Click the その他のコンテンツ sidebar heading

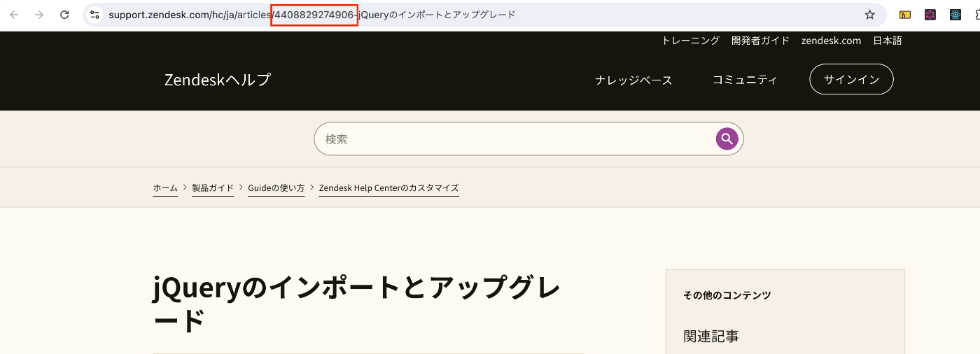tap(727, 296)
